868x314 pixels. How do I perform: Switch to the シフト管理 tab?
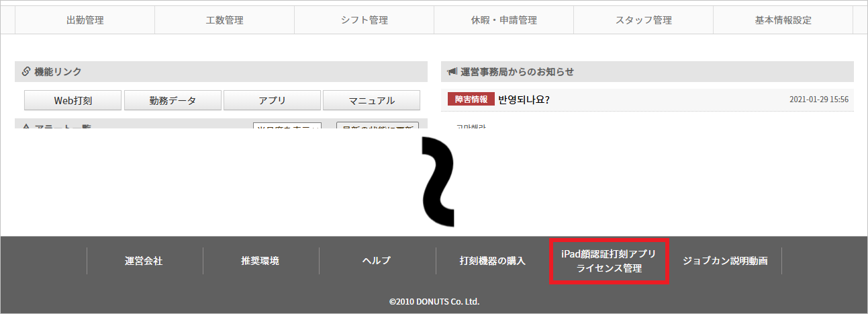click(x=364, y=20)
